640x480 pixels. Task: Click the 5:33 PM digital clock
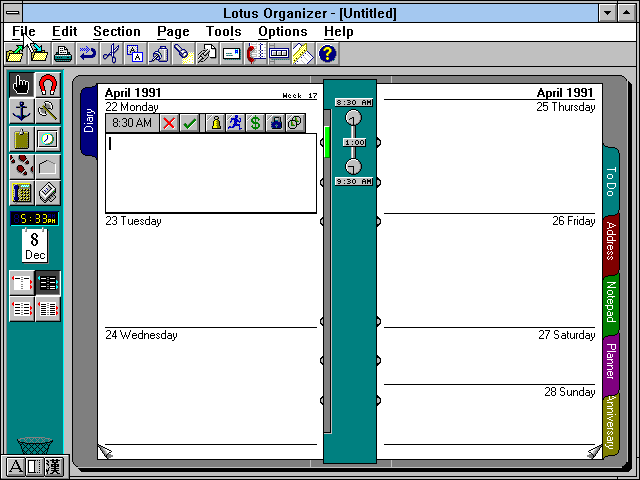(x=35, y=219)
